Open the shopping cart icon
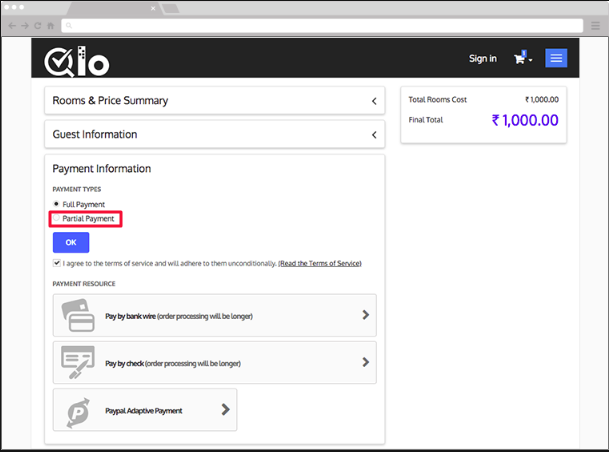Image resolution: width=609 pixels, height=452 pixels. click(x=520, y=59)
